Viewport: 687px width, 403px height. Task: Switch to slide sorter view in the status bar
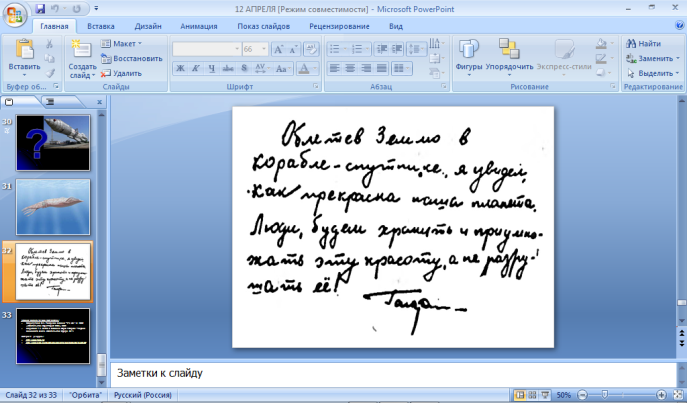pyautogui.click(x=532, y=395)
